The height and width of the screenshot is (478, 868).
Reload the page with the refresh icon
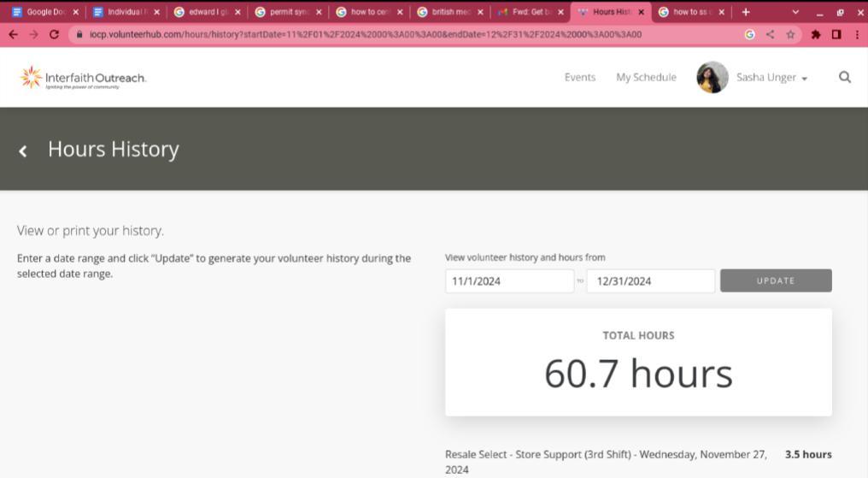coord(55,34)
